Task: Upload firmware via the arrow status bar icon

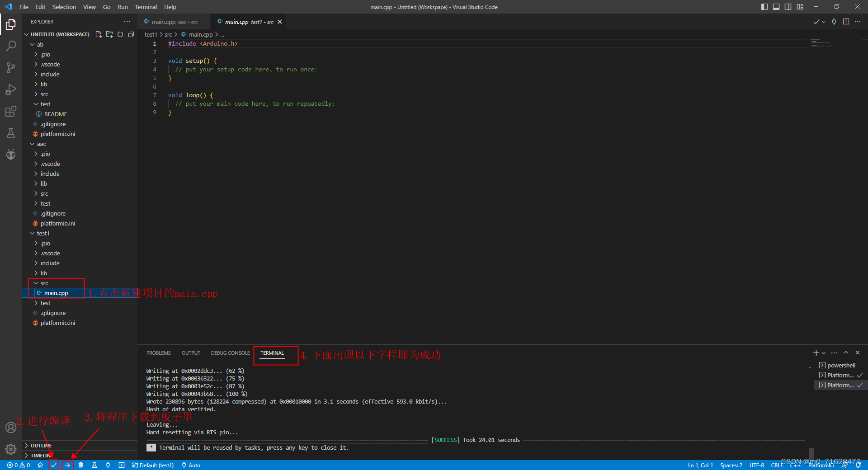Action: coord(68,465)
